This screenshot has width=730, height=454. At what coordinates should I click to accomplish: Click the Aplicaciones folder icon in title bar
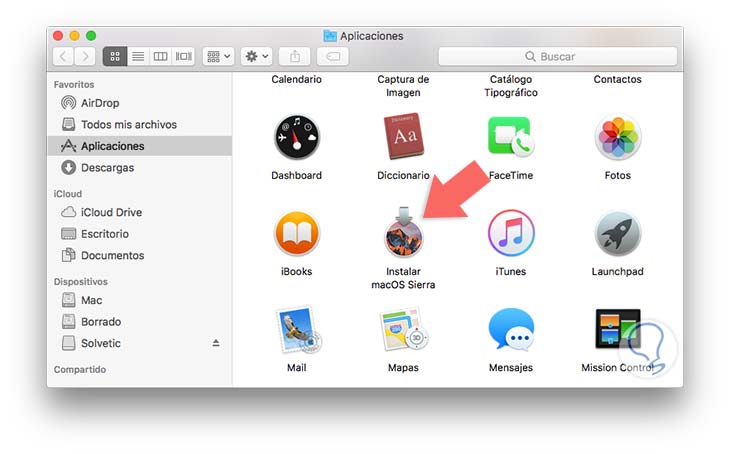pyautogui.click(x=330, y=36)
